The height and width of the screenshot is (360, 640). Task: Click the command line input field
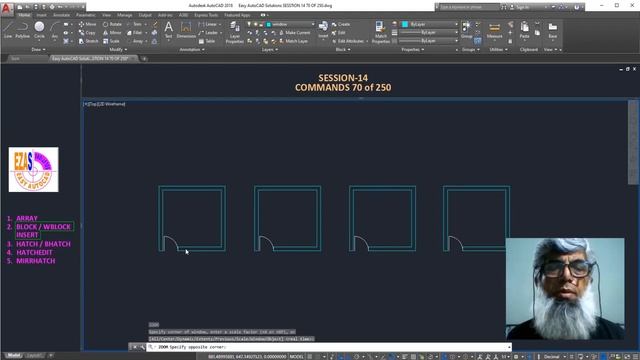(329, 347)
